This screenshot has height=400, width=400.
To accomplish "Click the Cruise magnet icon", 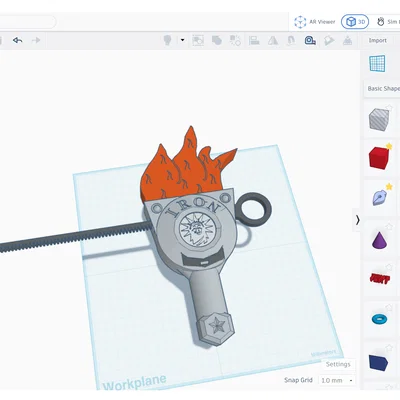I will click(x=291, y=40).
